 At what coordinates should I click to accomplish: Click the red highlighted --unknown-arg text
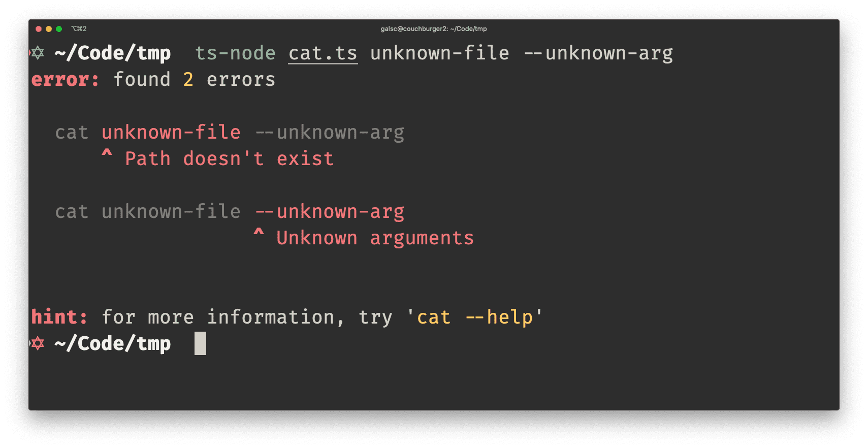pos(330,212)
